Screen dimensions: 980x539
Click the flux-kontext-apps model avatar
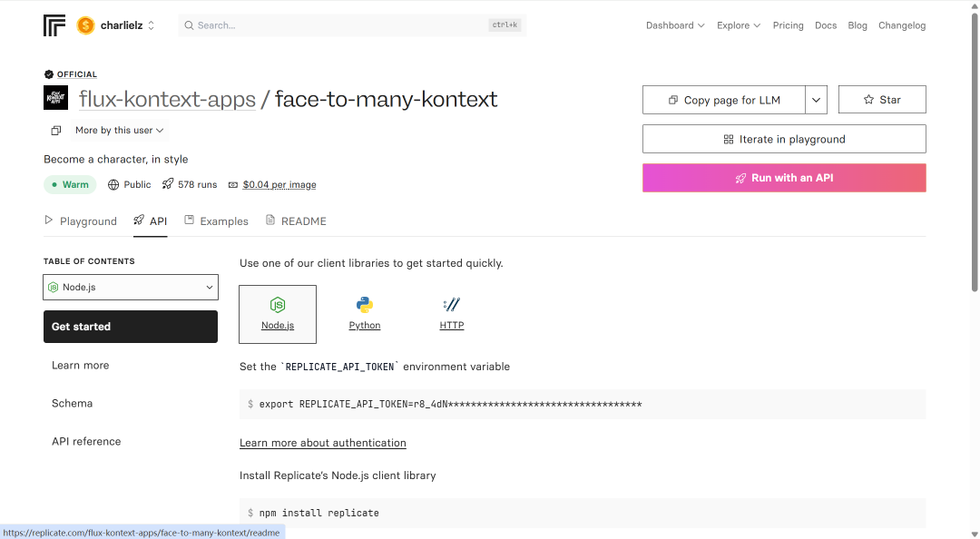point(55,98)
